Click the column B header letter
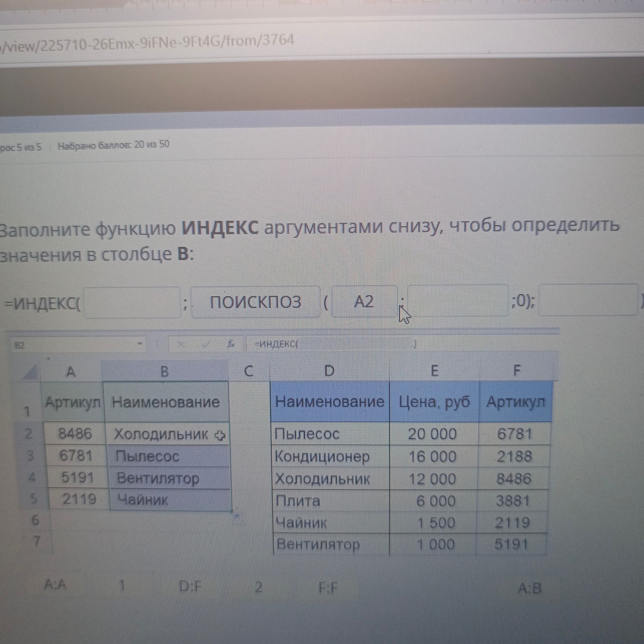Viewport: 644px width, 644px height. click(164, 371)
